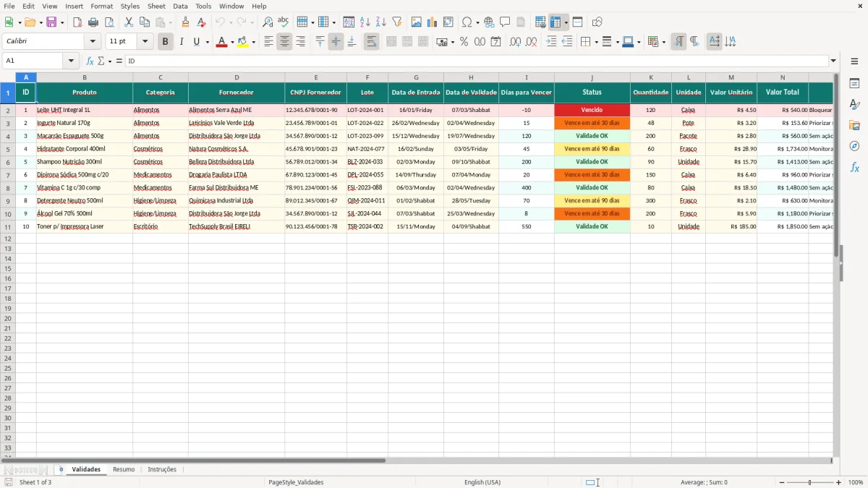This screenshot has width=868, height=488.
Task: Click the Cut scissors icon
Action: tap(129, 22)
